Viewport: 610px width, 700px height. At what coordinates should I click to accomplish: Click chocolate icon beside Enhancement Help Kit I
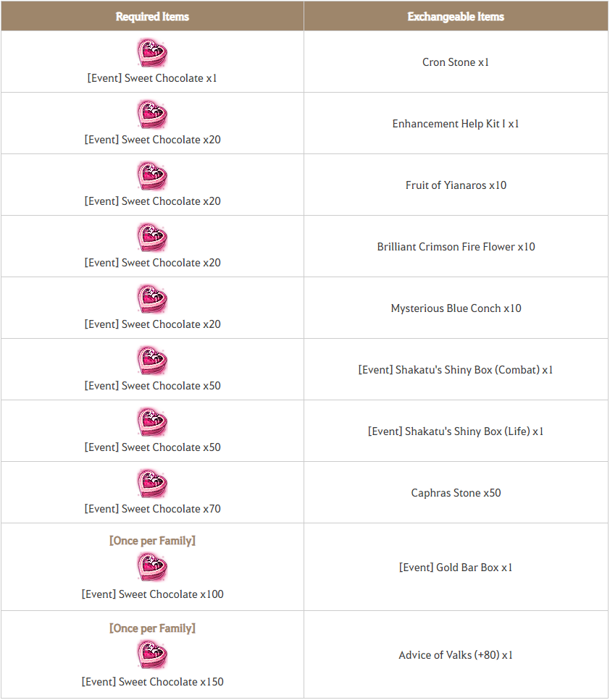pos(152,114)
